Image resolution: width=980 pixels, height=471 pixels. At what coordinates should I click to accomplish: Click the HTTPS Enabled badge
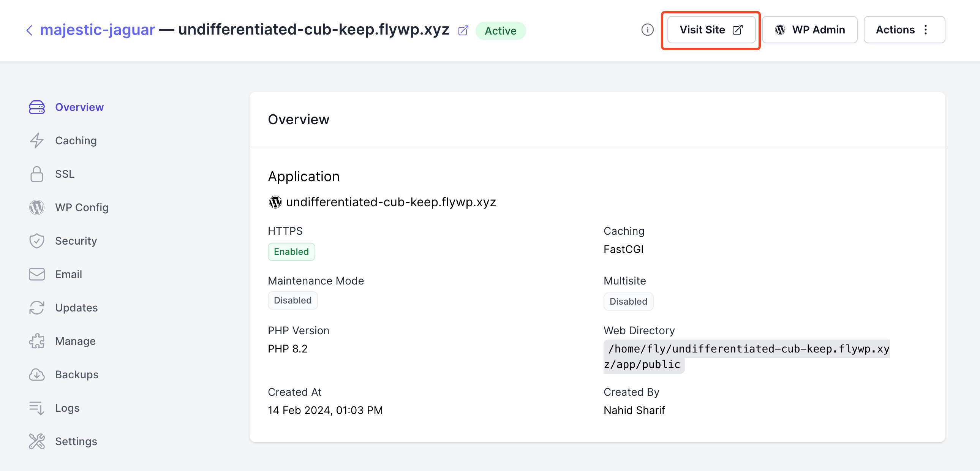(291, 252)
